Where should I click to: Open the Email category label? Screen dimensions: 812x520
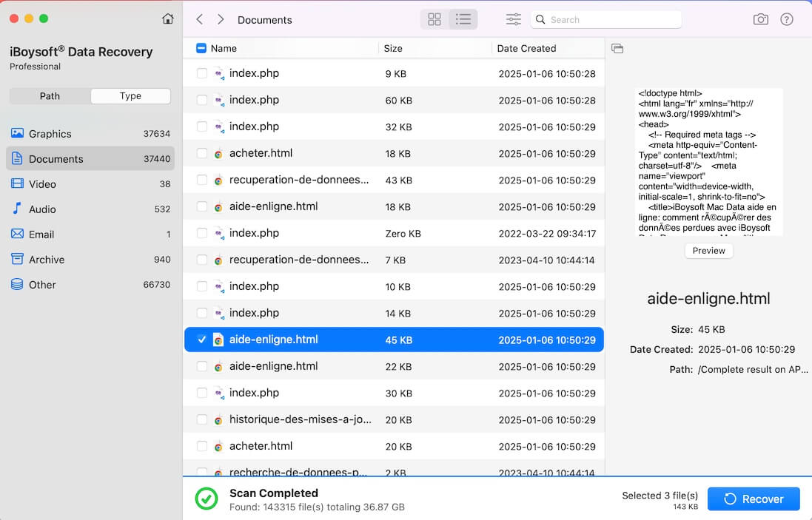pos(41,234)
